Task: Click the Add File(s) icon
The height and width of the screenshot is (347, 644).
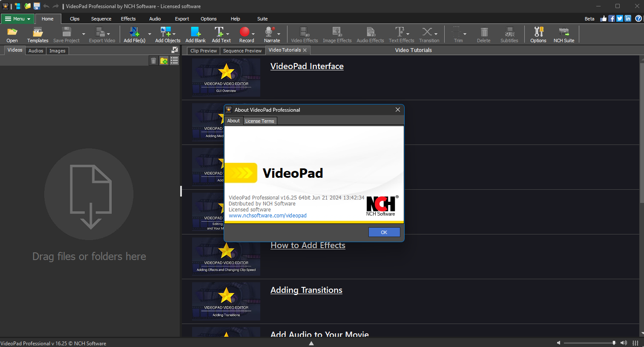Action: point(134,35)
